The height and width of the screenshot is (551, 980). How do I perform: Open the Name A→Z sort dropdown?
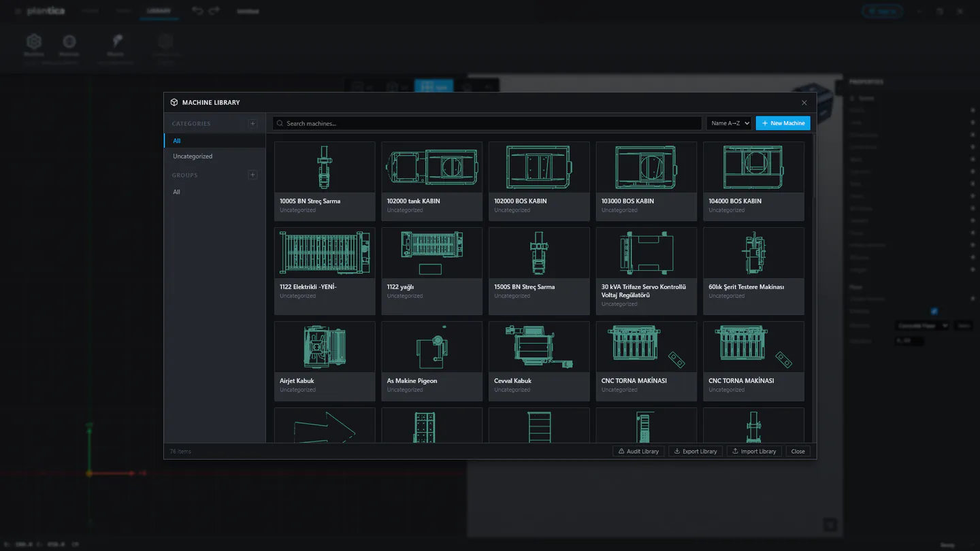pos(729,123)
